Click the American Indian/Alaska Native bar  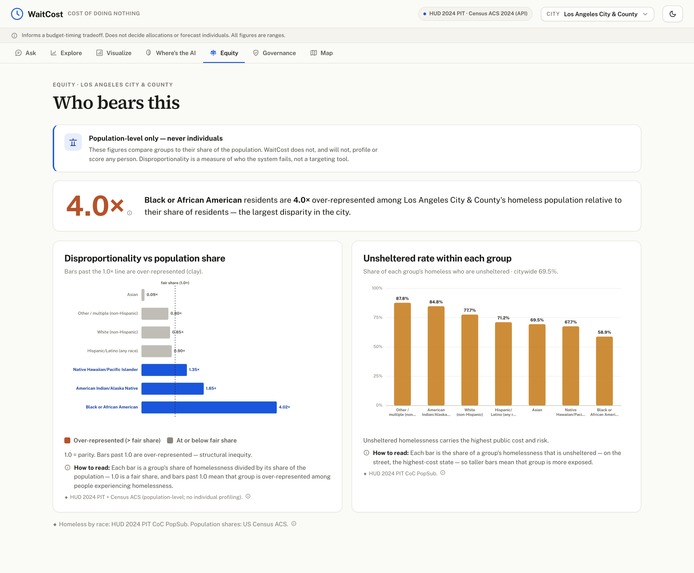click(x=173, y=388)
